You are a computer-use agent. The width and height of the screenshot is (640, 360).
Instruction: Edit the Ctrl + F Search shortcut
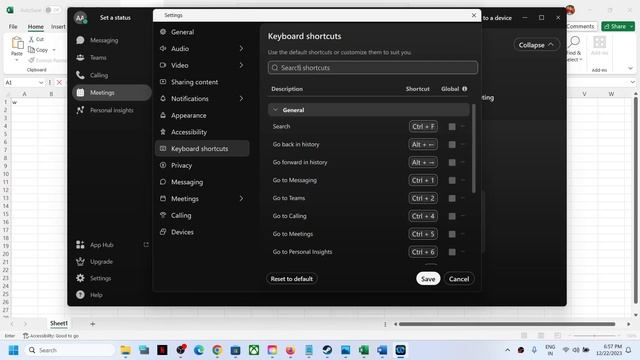coord(423,127)
